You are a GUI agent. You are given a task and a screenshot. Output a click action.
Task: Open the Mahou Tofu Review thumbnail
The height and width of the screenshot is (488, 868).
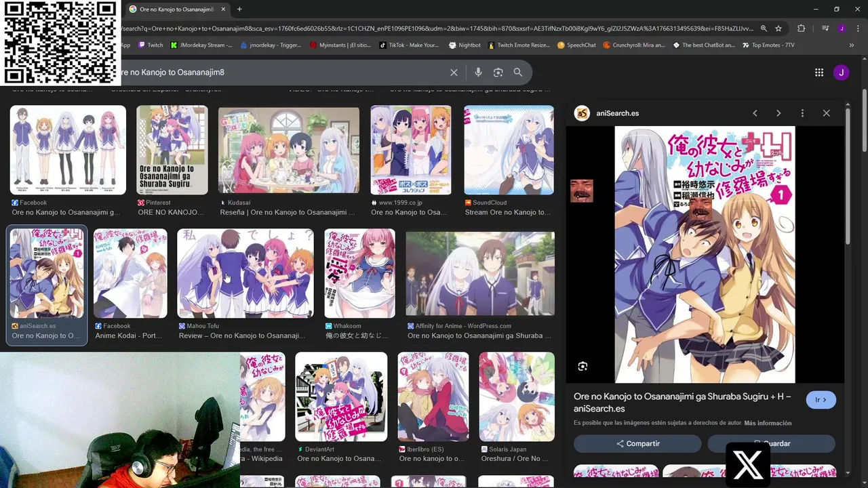point(245,273)
